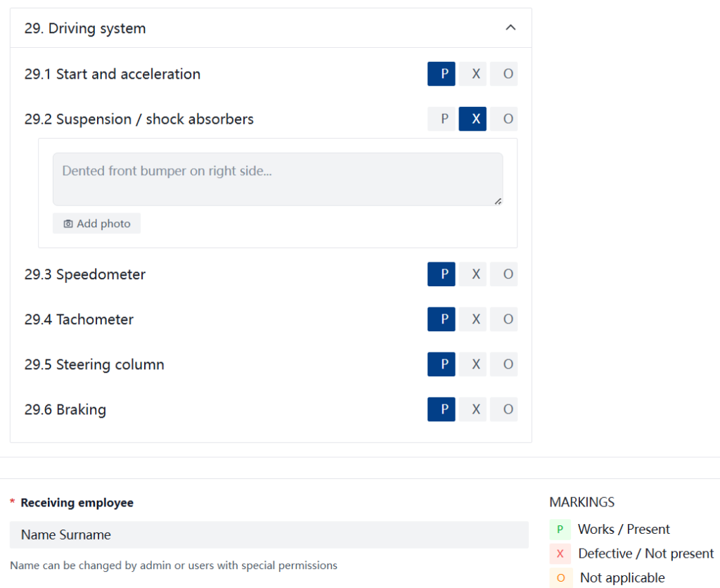Set Suspension / shock absorbers to O
Image resolution: width=720 pixels, height=588 pixels.
click(x=503, y=119)
